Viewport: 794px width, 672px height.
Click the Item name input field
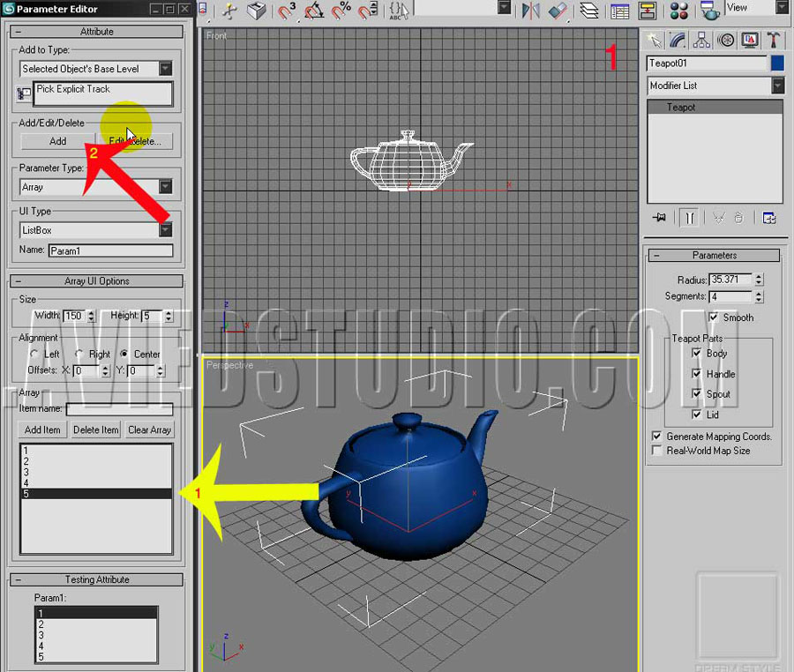coord(119,408)
